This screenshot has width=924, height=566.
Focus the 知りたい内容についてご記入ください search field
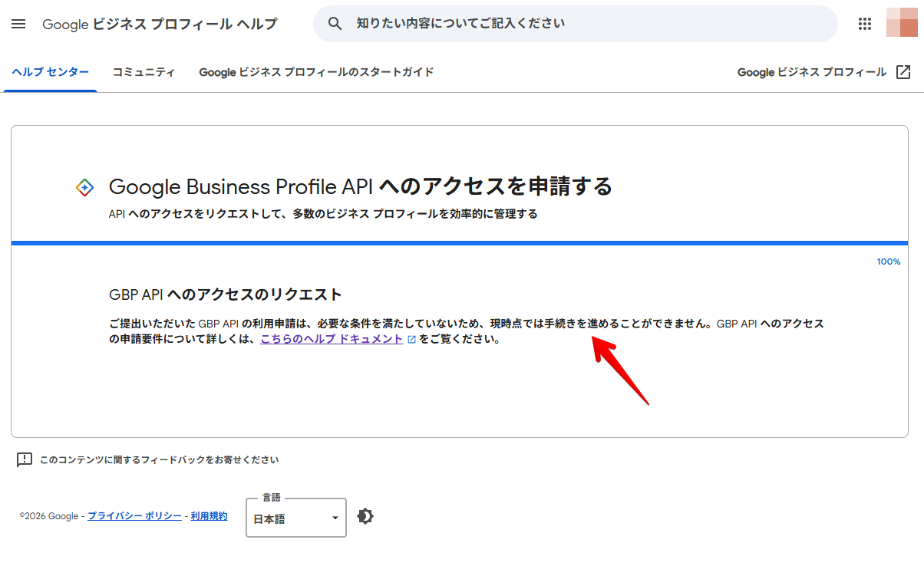pyautogui.click(x=576, y=24)
